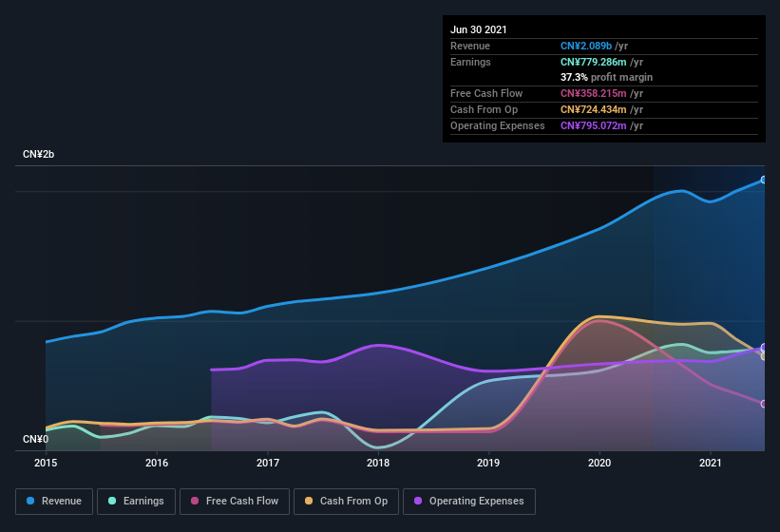Screen dimensions: 780x532
Task: Toggle the Earnings legend button
Action: tap(136, 502)
